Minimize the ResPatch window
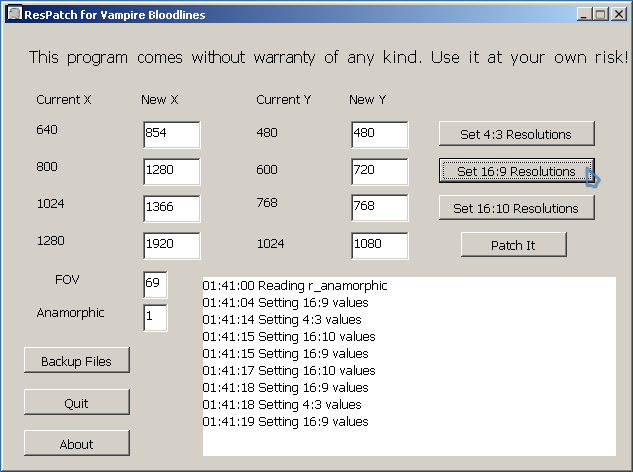633x472 pixels. tap(584, 15)
